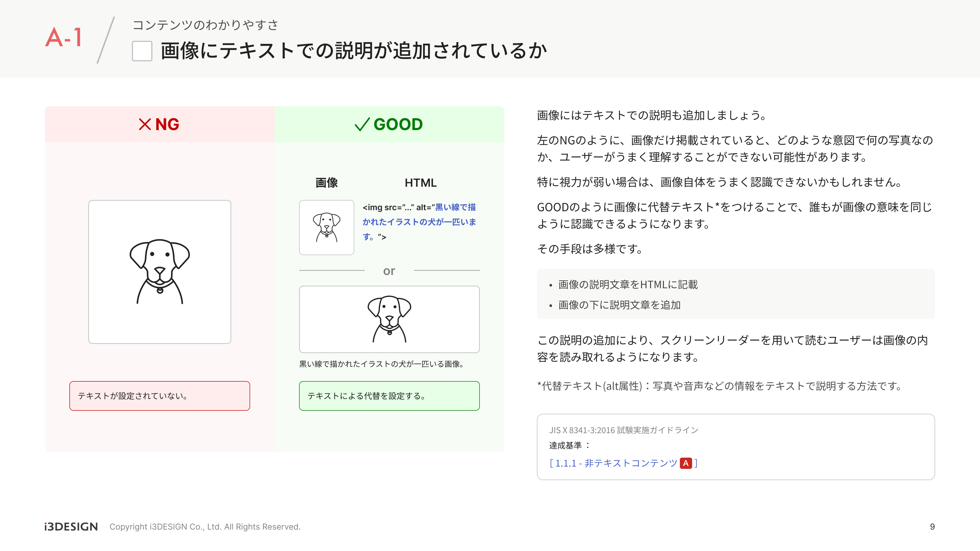Viewport: 980px width, 551px height.
Task: Click the "or" divider label
Action: tap(389, 271)
